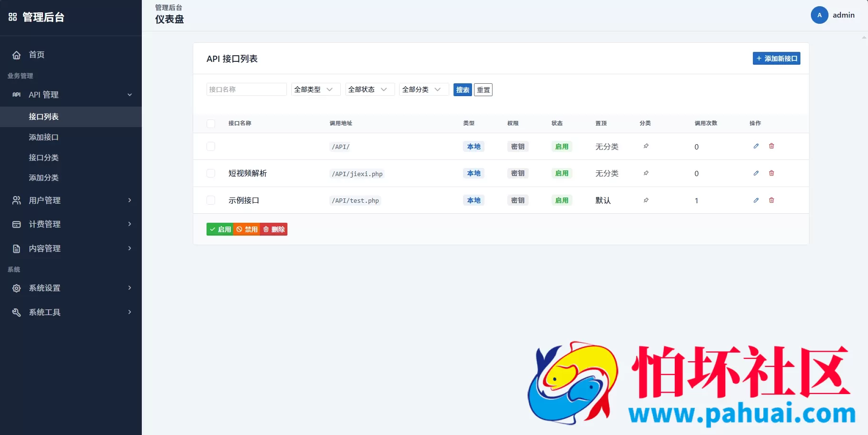The height and width of the screenshot is (435, 868).
Task: Expand the 计费管理 chevron
Action: [x=130, y=224]
